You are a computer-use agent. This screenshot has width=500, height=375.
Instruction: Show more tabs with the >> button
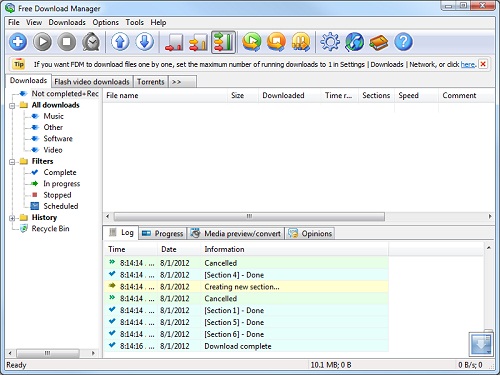click(x=182, y=82)
